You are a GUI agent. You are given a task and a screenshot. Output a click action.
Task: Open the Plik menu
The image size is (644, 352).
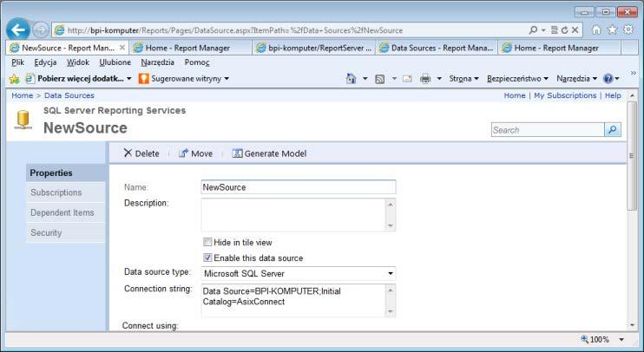pos(17,62)
